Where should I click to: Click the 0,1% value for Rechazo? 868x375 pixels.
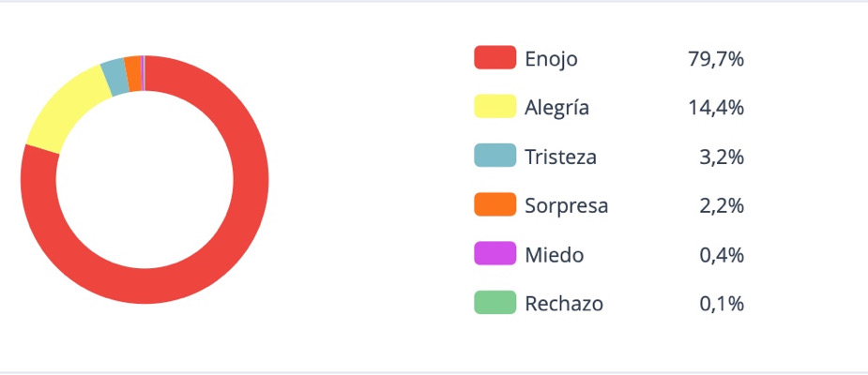click(x=721, y=304)
